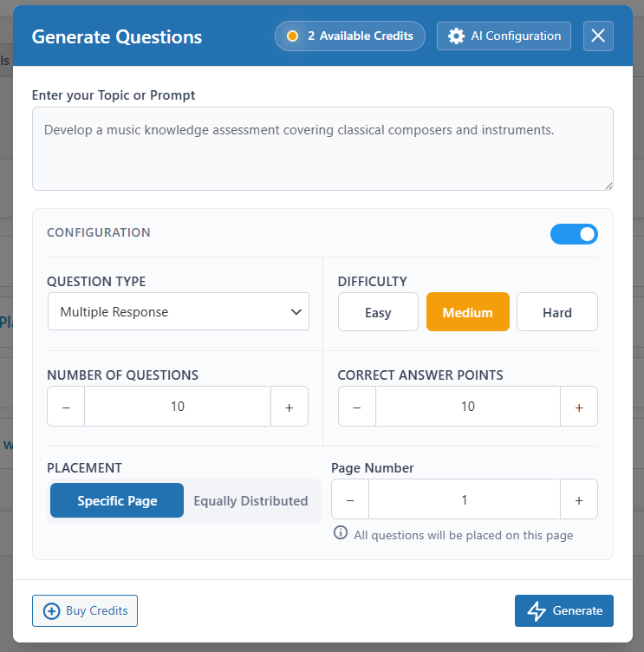Click the Number of Questions value field

tap(178, 407)
